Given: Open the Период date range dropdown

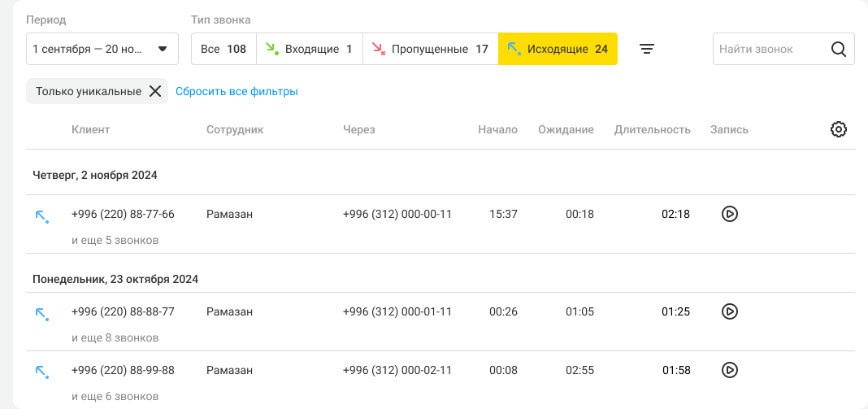Looking at the screenshot, I should [x=102, y=49].
